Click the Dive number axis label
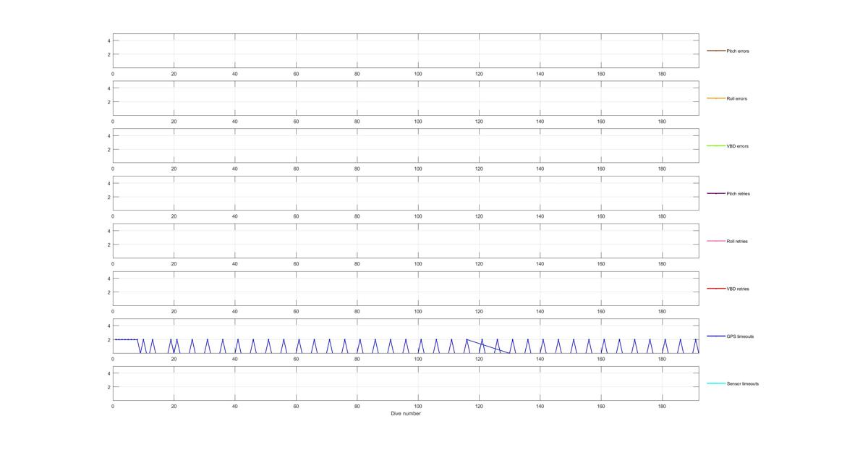This screenshot has height=450, width=868. pos(406,414)
